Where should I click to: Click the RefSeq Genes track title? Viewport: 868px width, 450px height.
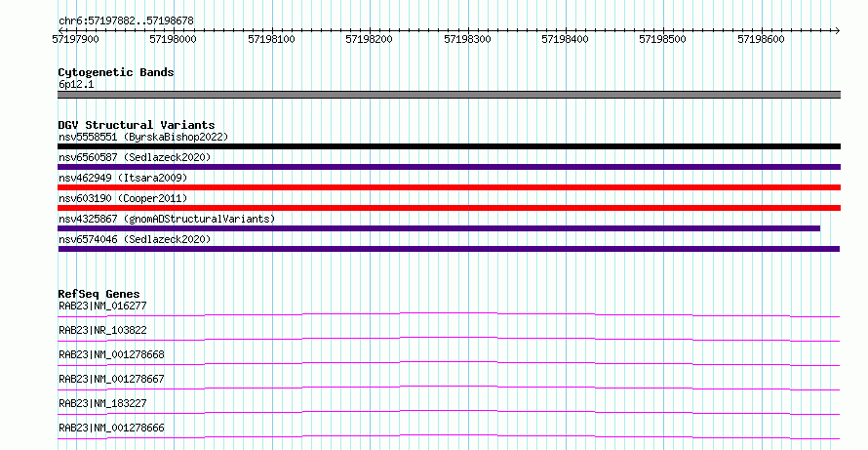(x=99, y=294)
